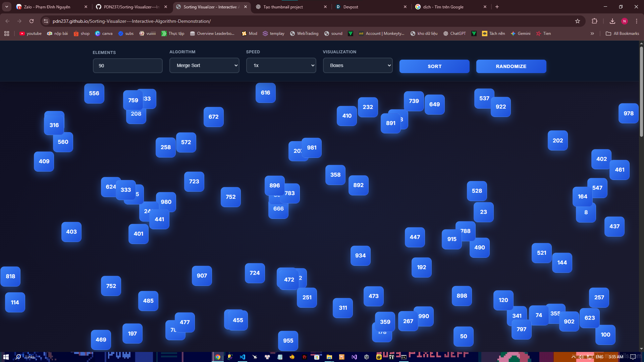Open the Visualization Boxes dropdown
This screenshot has height=362, width=644.
[x=358, y=65]
